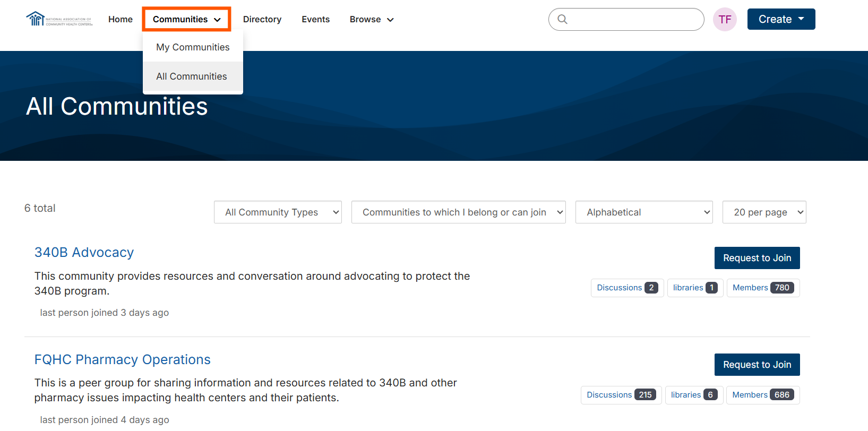
Task: Choose All Communities menu entry
Action: 192,76
